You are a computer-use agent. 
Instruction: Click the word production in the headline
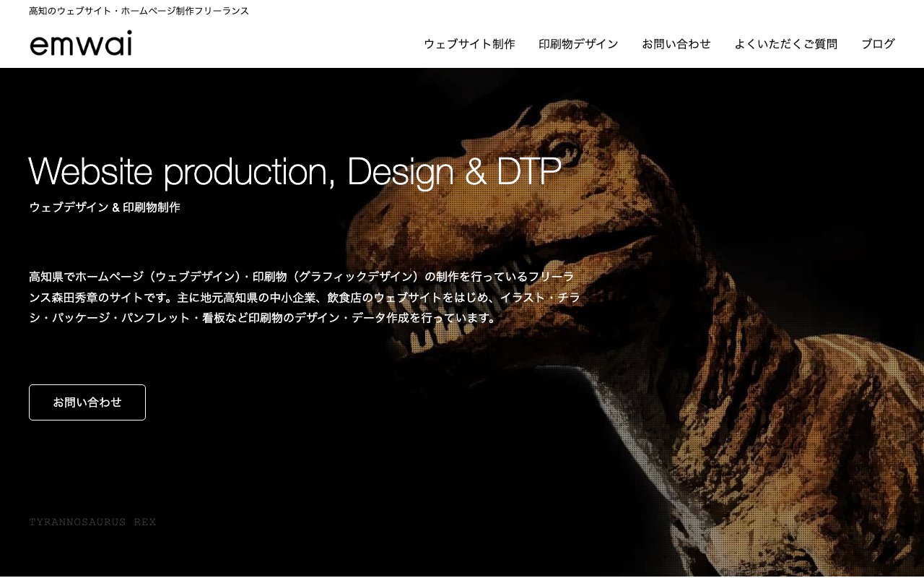[x=250, y=173]
